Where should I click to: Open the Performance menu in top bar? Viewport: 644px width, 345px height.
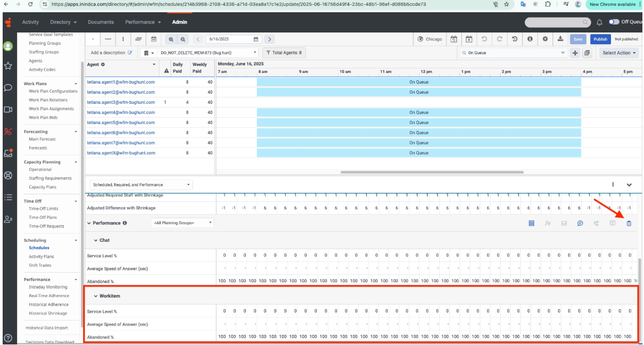[x=143, y=22]
